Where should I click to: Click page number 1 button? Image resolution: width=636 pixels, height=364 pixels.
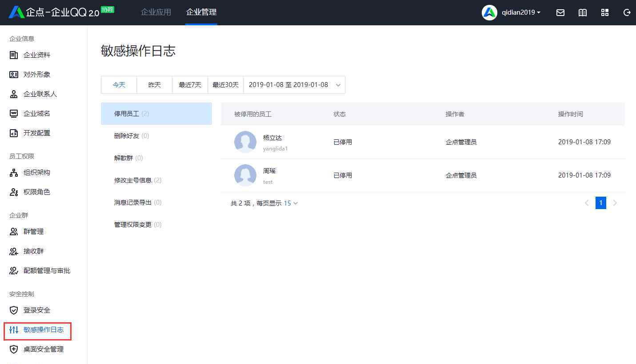click(x=601, y=203)
